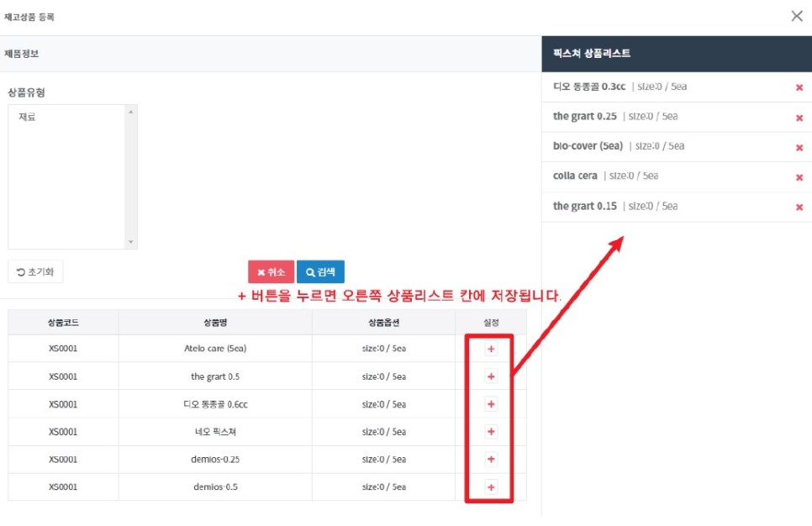Remove the grart 0.15 list item
Viewport: 812px width, 526px height.
(x=799, y=207)
